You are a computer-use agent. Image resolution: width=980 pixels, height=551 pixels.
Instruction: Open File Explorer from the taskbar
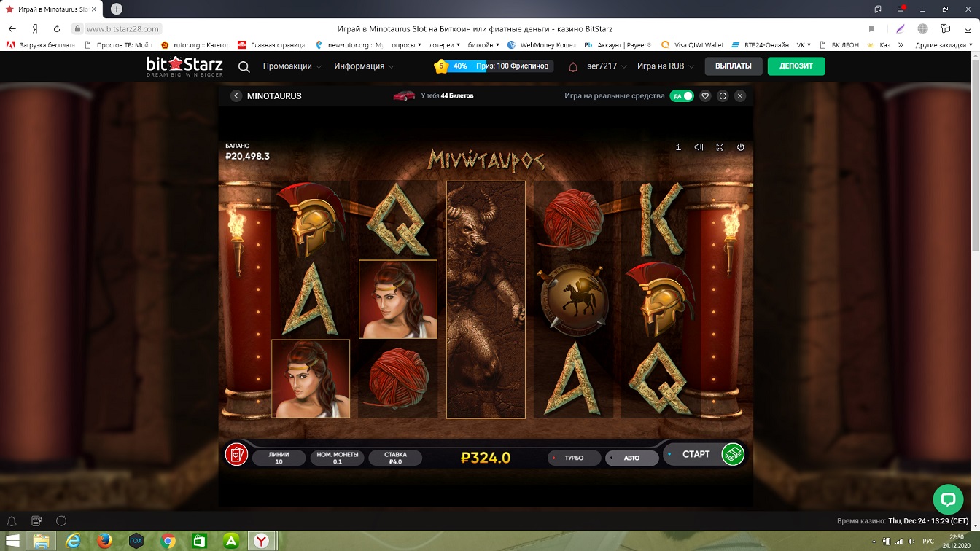click(42, 541)
